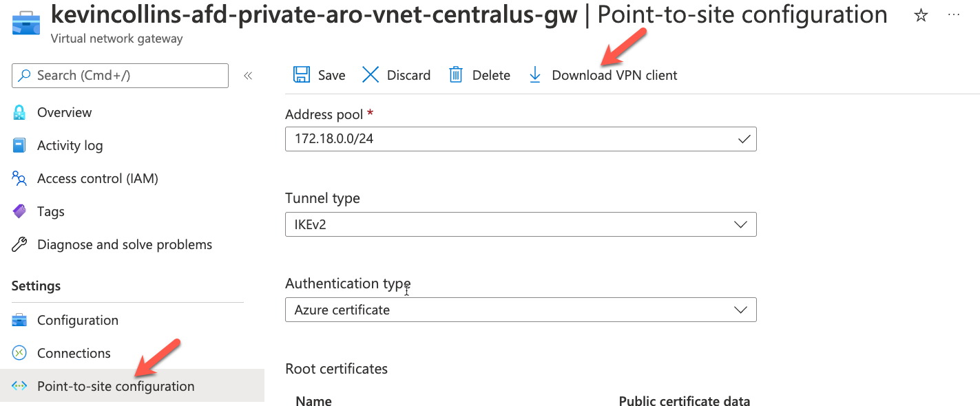Open the Tunnel type dropdown
The width and height of the screenshot is (980, 406).
point(740,224)
